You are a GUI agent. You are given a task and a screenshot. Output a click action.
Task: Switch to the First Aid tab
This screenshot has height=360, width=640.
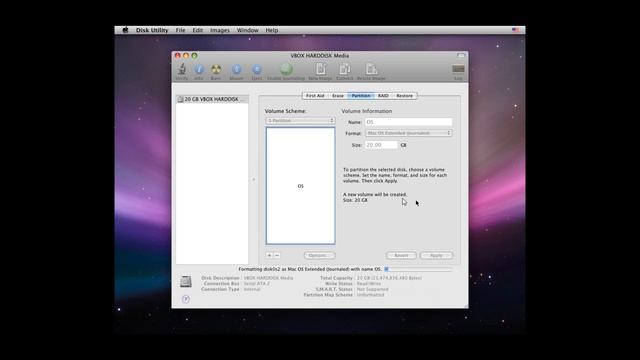click(x=315, y=96)
